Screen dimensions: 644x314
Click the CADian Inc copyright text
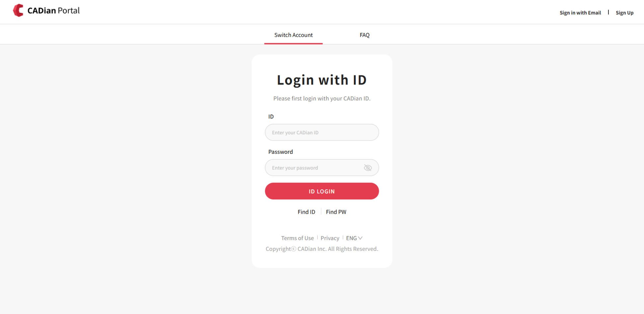(x=321, y=249)
